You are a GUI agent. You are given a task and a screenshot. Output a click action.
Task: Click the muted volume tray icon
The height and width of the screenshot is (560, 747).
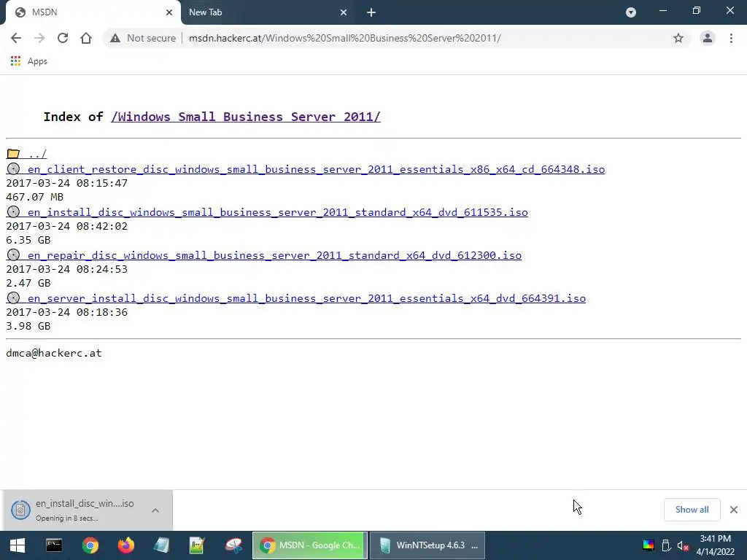683,545
